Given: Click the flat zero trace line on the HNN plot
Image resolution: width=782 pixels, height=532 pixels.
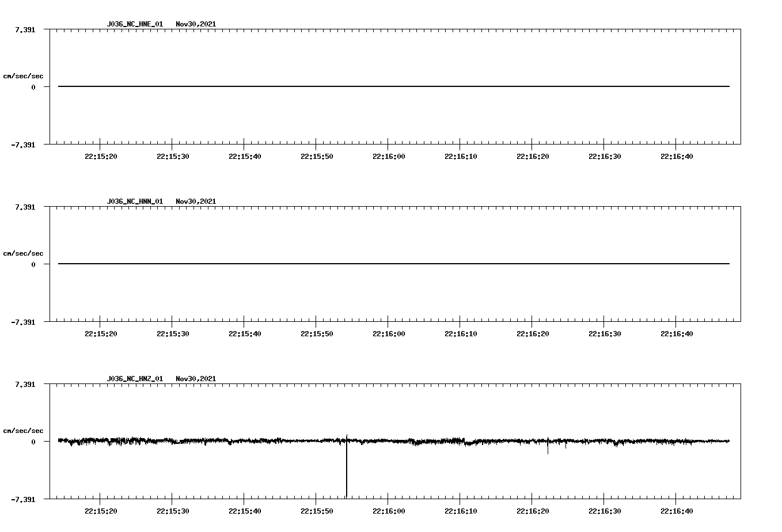Looking at the screenshot, I should [394, 264].
